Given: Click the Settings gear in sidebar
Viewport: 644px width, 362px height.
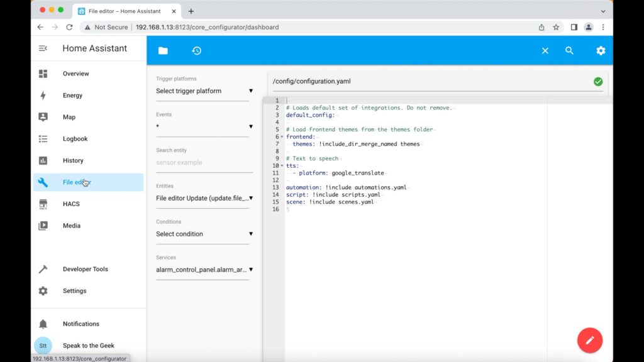Looking at the screenshot, I should [43, 291].
